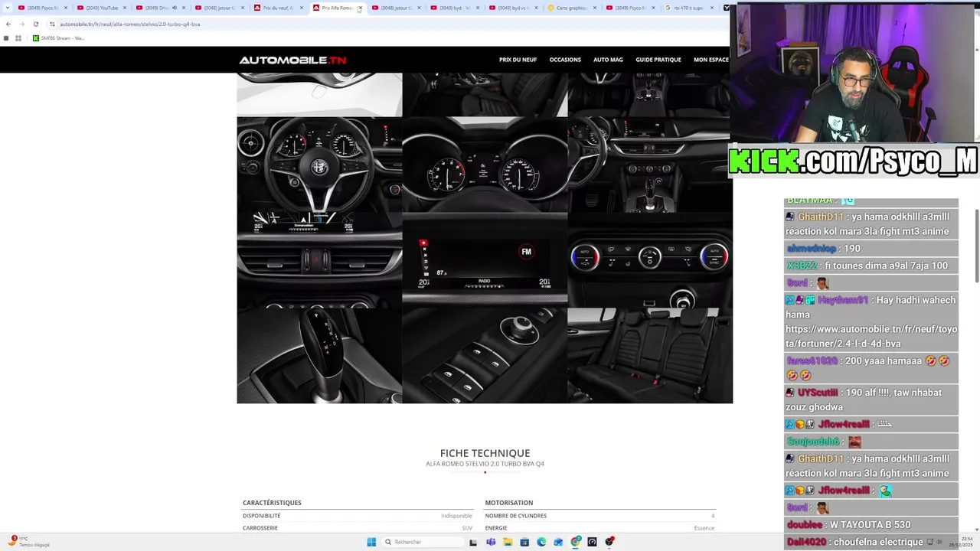Click the ENERGIE row label

[495, 528]
